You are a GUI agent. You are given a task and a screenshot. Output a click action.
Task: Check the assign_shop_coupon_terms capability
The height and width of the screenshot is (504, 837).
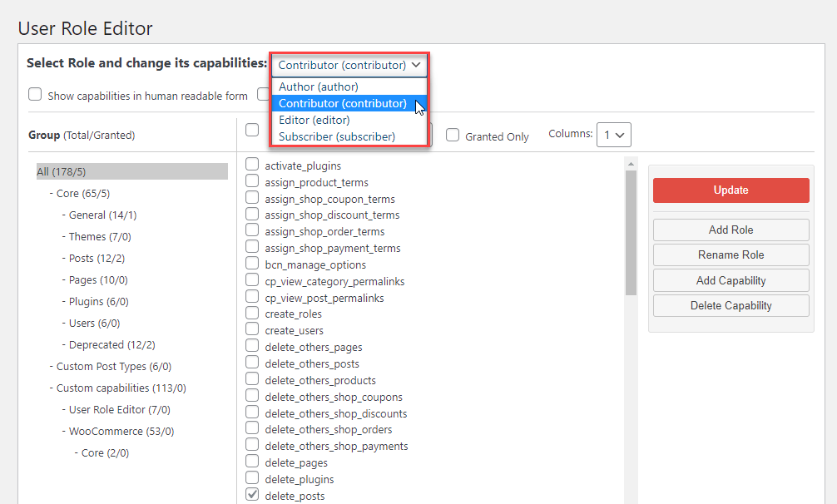(252, 197)
